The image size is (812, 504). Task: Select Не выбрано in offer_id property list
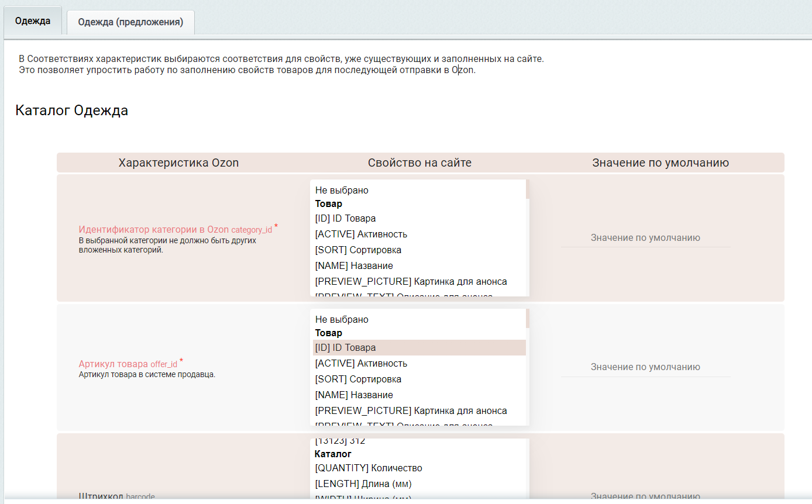(x=342, y=319)
